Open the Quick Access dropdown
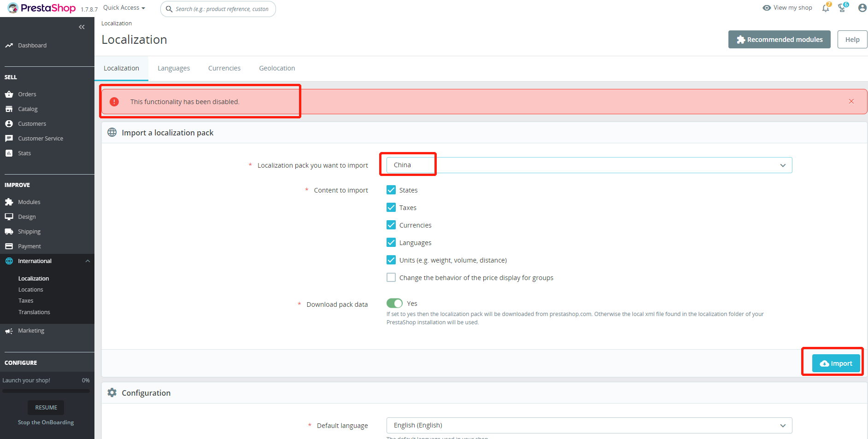 [x=124, y=8]
